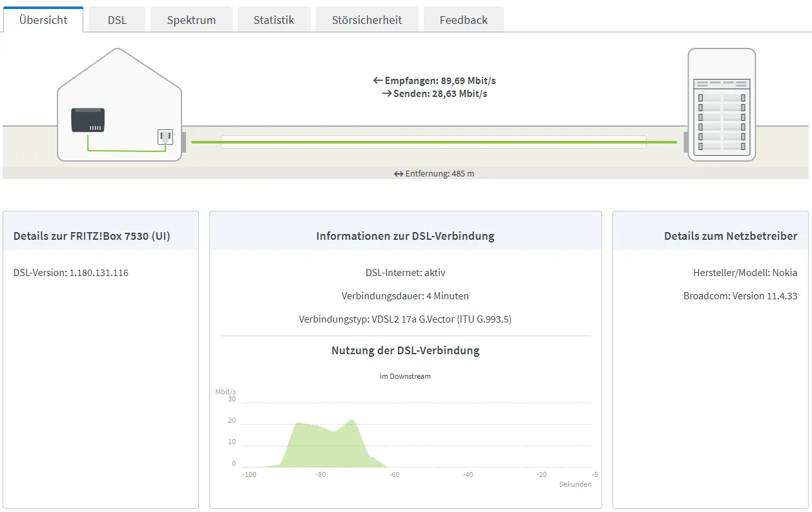Click the telephone wall socket icon
This screenshot has height=512, width=812.
[165, 137]
